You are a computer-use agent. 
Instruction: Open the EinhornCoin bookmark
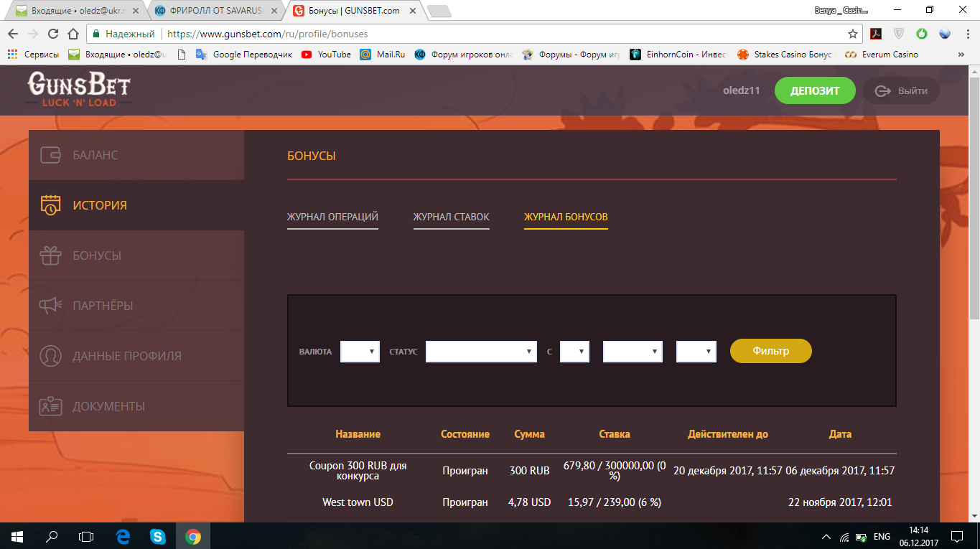(x=679, y=55)
